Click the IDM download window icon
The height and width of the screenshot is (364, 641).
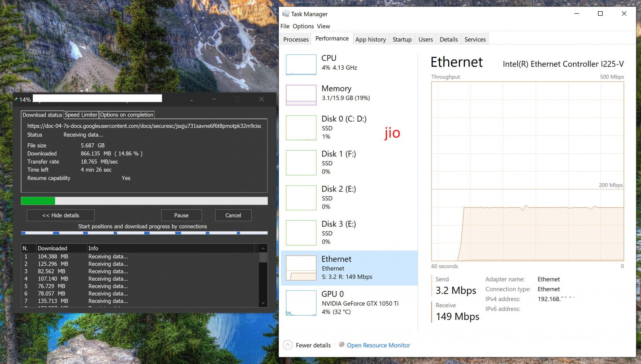click(x=16, y=99)
